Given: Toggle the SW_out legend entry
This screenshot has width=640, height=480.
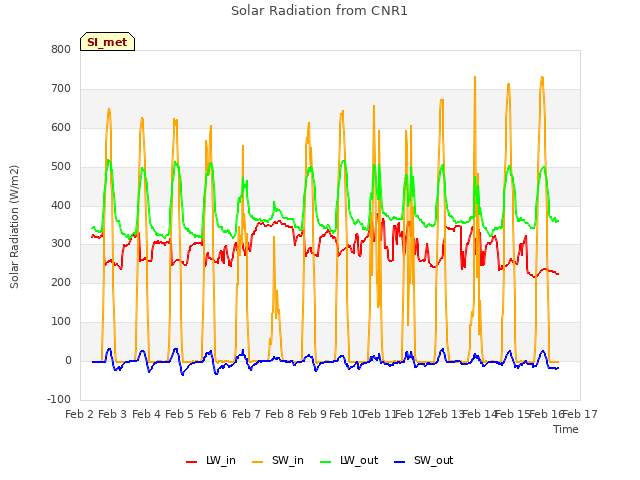Looking at the screenshot, I should (424, 460).
